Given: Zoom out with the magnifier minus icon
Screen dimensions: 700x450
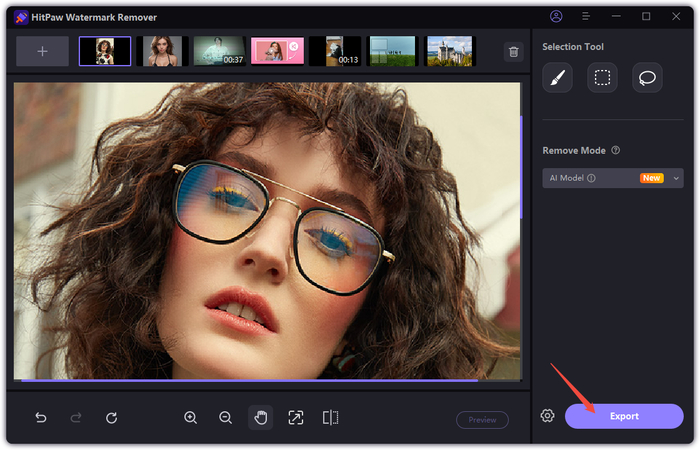Looking at the screenshot, I should tap(225, 418).
